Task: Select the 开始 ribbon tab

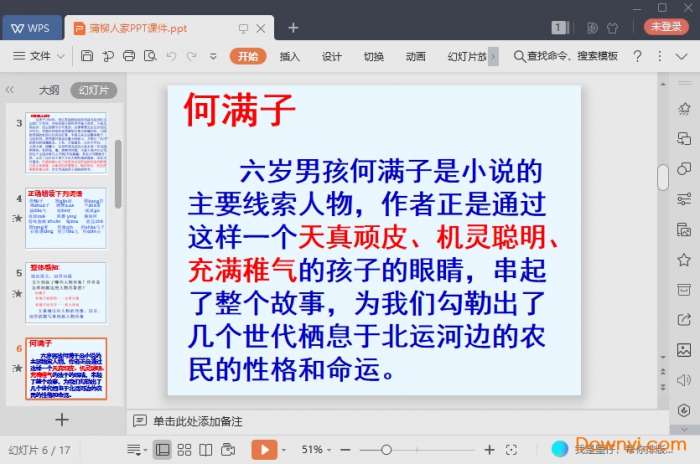Action: tap(248, 56)
